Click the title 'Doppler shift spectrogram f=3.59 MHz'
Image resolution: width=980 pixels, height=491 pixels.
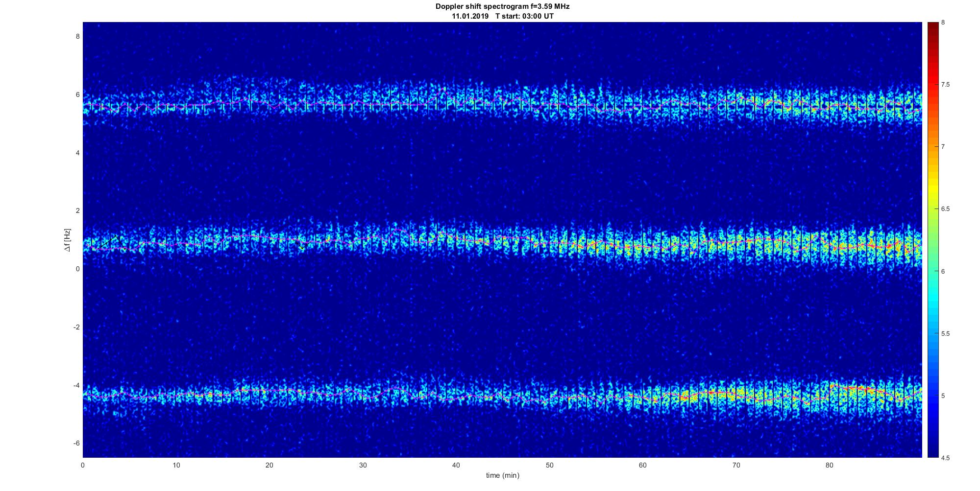(x=503, y=7)
